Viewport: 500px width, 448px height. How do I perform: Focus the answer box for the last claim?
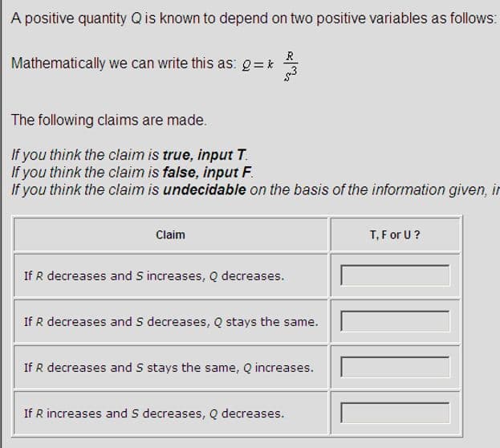(395, 413)
